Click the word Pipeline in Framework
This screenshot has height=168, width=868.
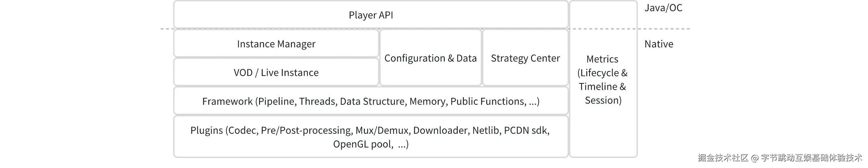[x=277, y=101]
